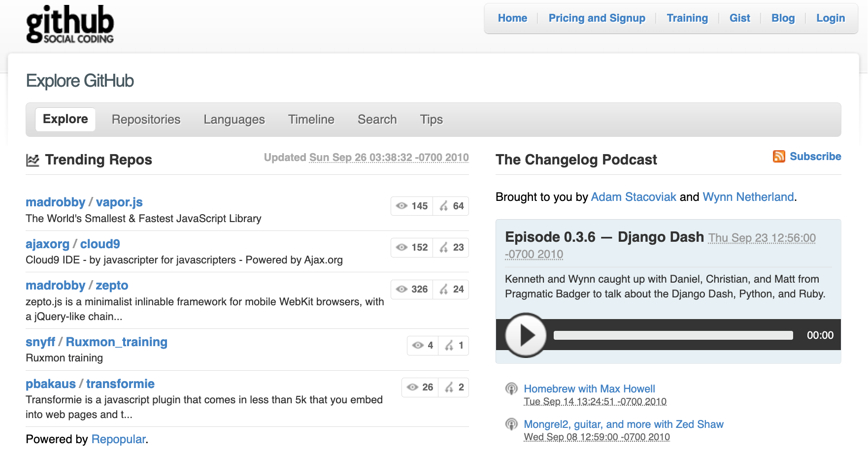The width and height of the screenshot is (868, 453).
Task: Click the Login link in header
Action: click(x=830, y=18)
